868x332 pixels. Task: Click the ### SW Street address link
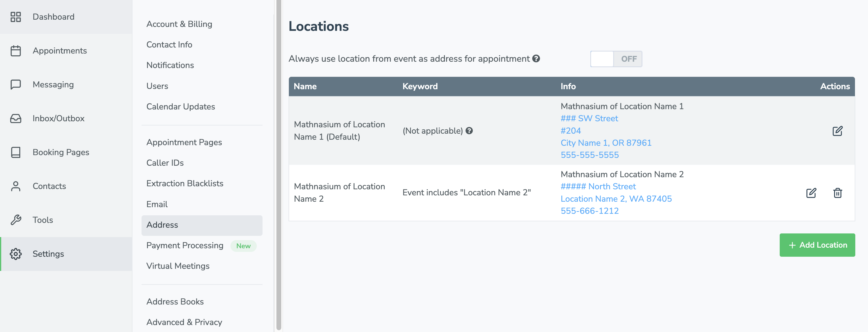coord(589,118)
